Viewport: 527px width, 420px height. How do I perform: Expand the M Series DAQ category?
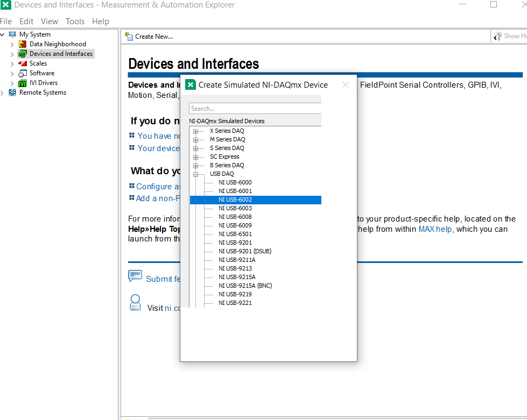pyautogui.click(x=195, y=140)
